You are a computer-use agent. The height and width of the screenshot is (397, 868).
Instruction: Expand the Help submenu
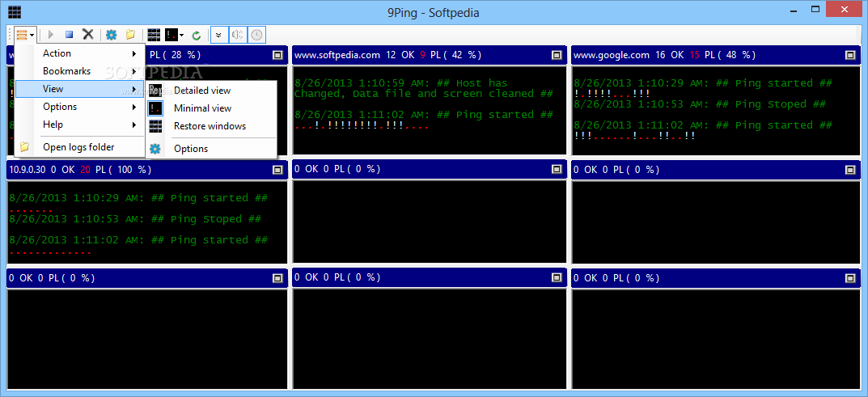(80, 125)
